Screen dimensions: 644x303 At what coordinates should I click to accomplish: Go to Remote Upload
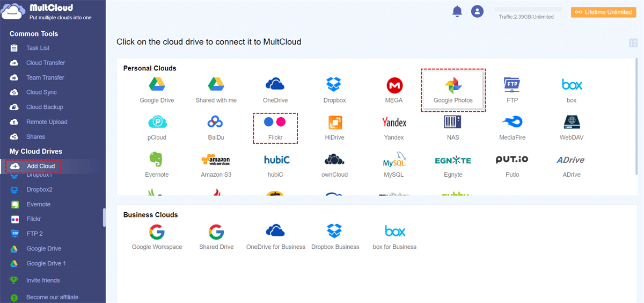click(47, 122)
